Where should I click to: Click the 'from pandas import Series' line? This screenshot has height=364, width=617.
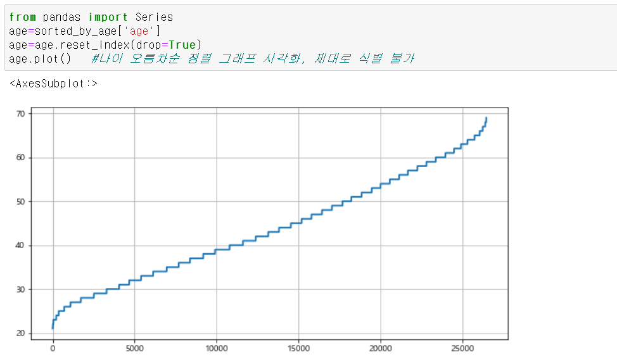(x=91, y=17)
